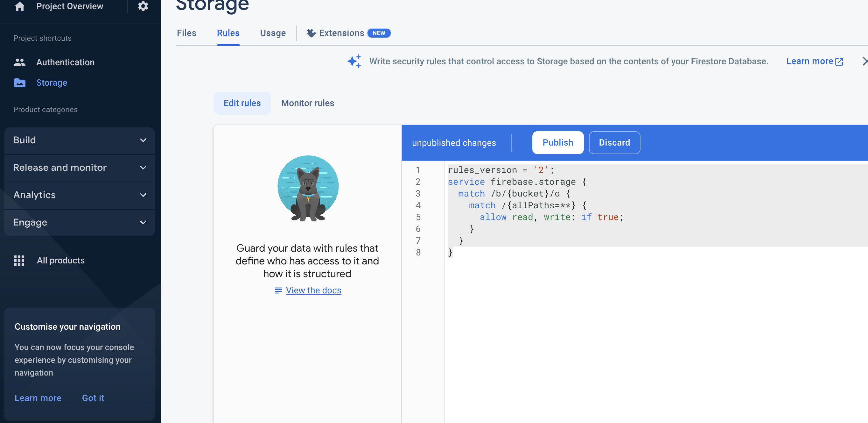This screenshot has width=868, height=423.
Task: Discard the unpublished changes
Action: [x=614, y=143]
